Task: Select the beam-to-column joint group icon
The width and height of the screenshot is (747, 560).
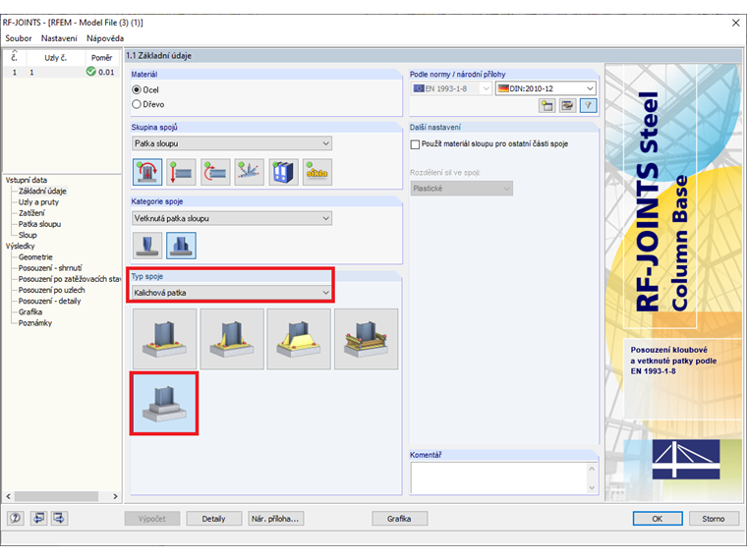Action: click(182, 172)
